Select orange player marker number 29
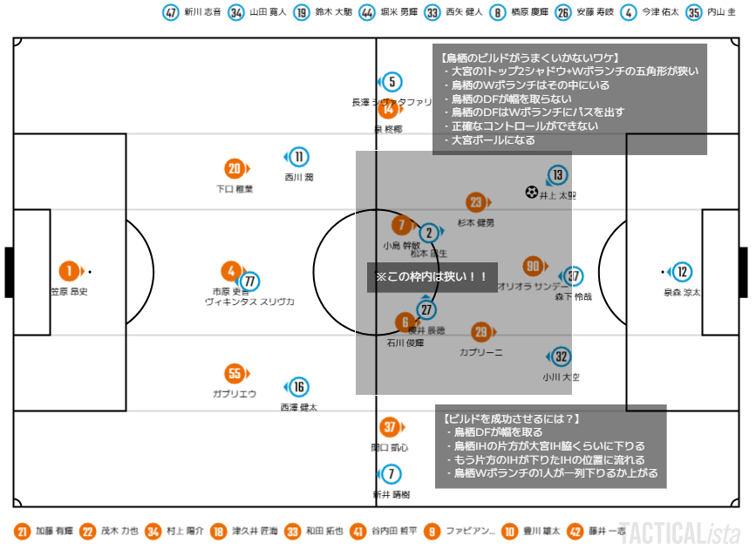Screen dimensions: 756x550 [481, 331]
